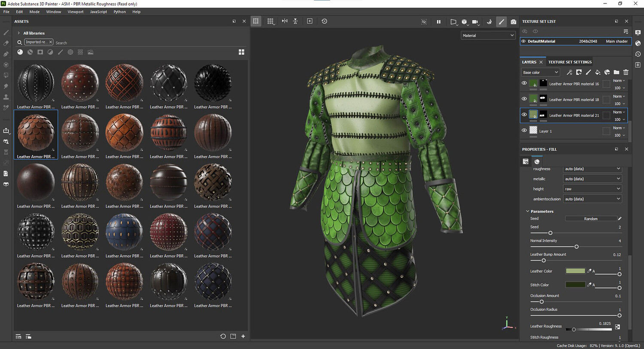Toggle visibility of Layer 1
644x349 pixels.
524,130
